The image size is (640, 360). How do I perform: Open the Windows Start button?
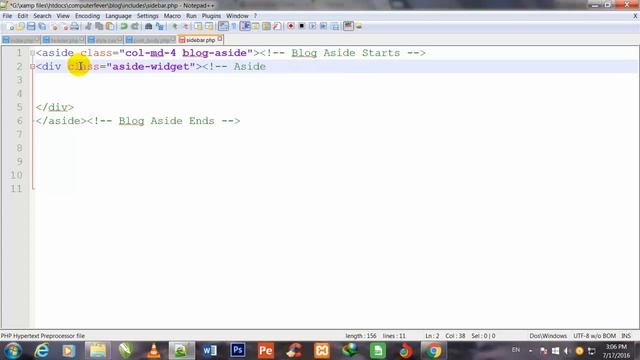click(13, 351)
